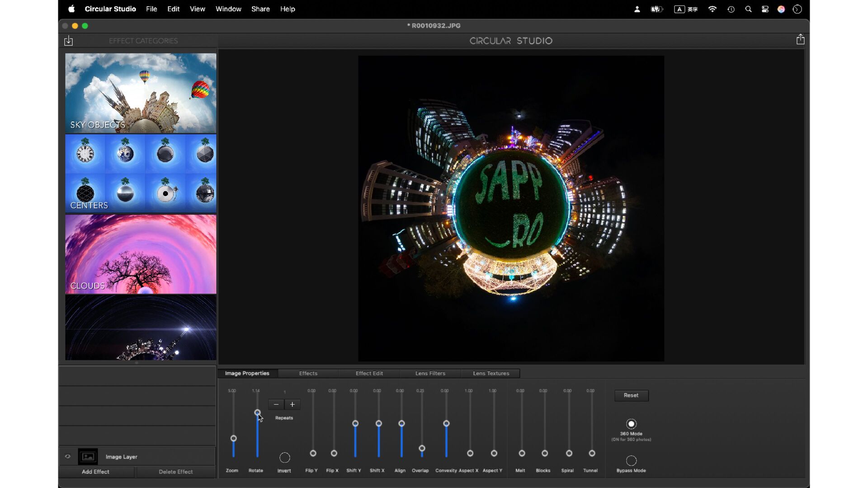Click the Flip X slider handle
This screenshot has height=488, width=868.
coord(334,453)
